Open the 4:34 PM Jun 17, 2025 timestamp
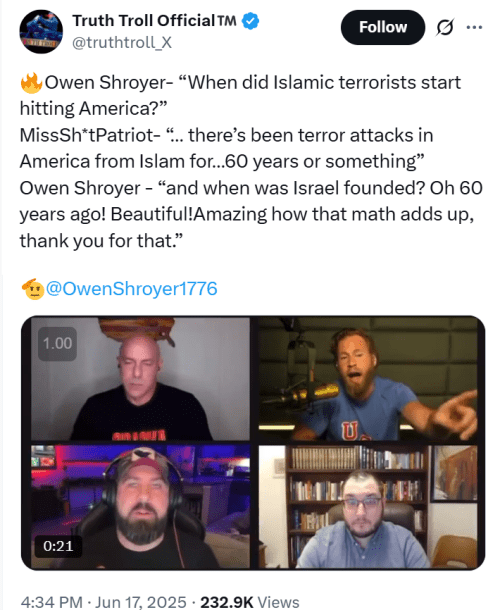The image size is (500, 610). point(104,602)
